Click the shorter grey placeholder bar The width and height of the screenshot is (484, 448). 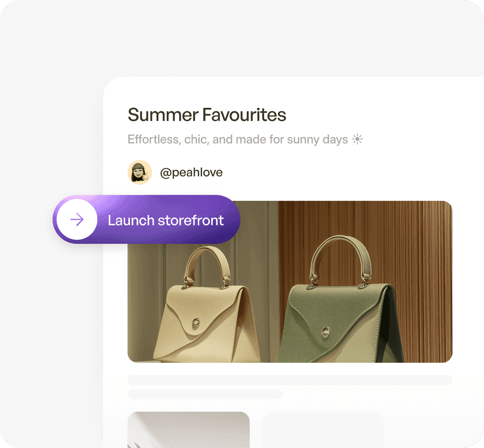(x=205, y=394)
